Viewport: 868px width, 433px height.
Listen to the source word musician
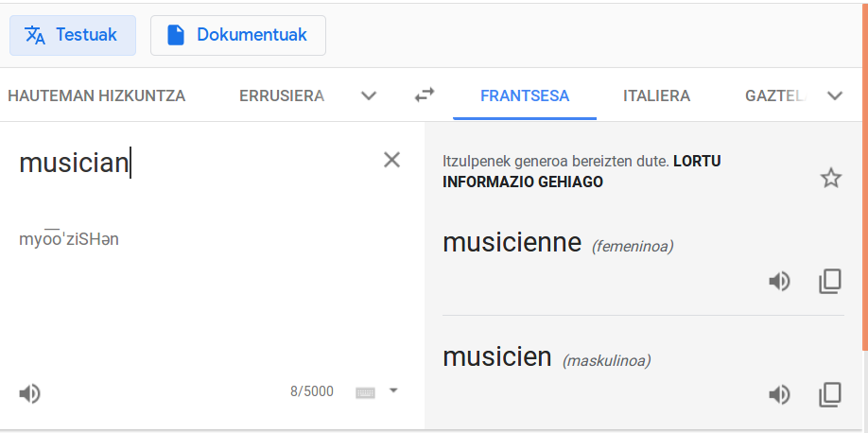(x=30, y=393)
